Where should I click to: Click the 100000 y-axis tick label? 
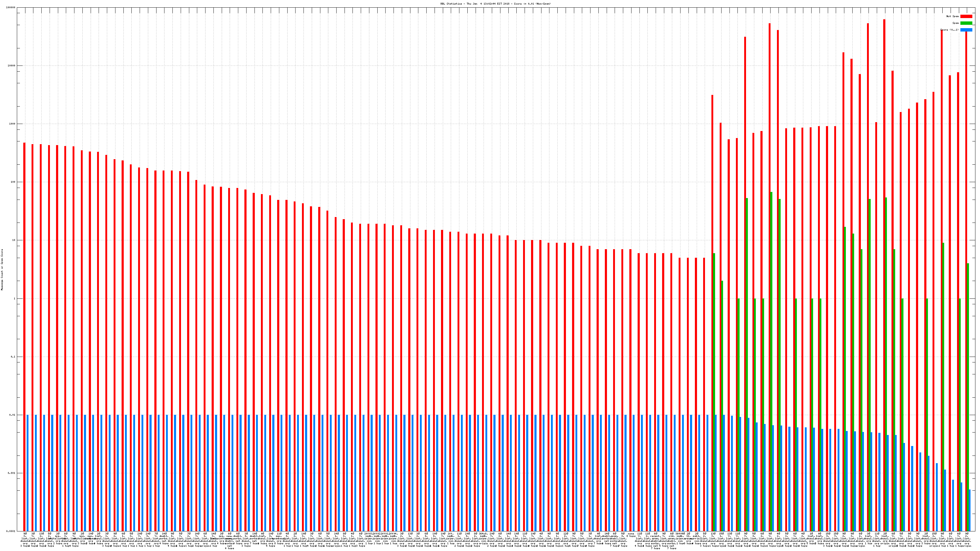tap(11, 8)
